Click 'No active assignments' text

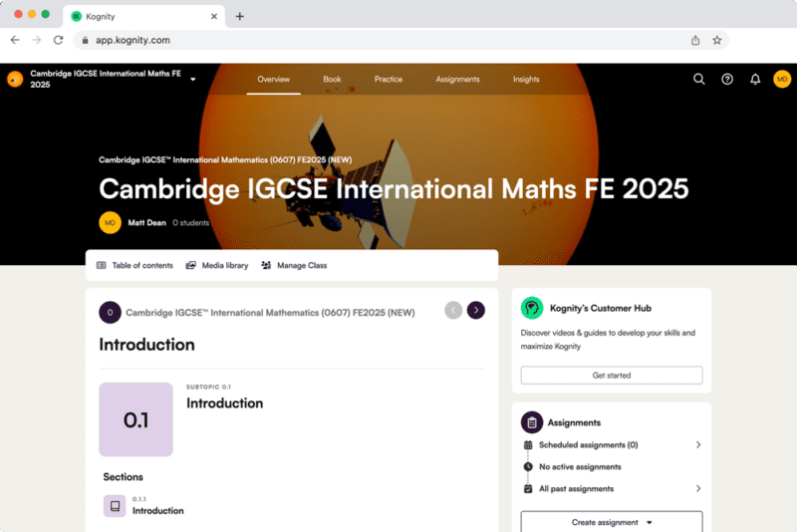[580, 466]
